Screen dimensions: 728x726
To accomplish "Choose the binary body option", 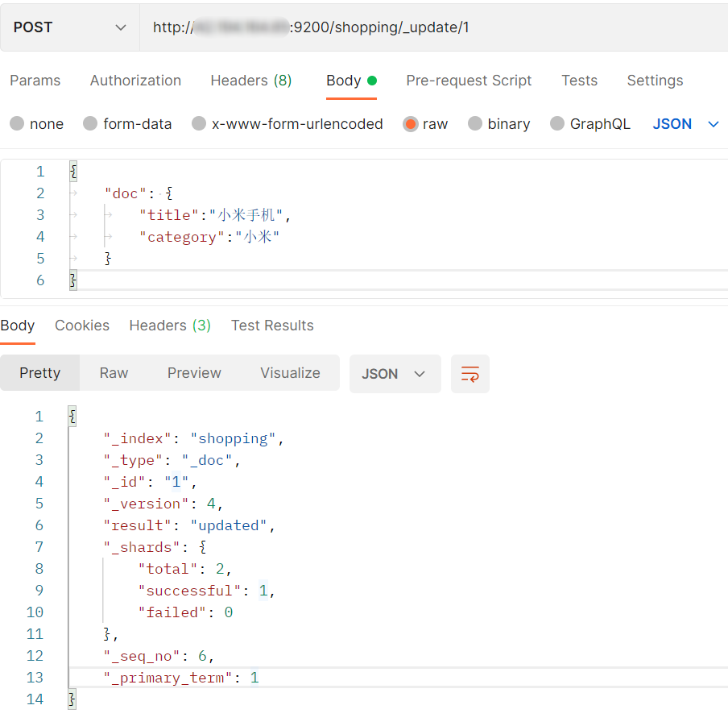I will [x=475, y=124].
